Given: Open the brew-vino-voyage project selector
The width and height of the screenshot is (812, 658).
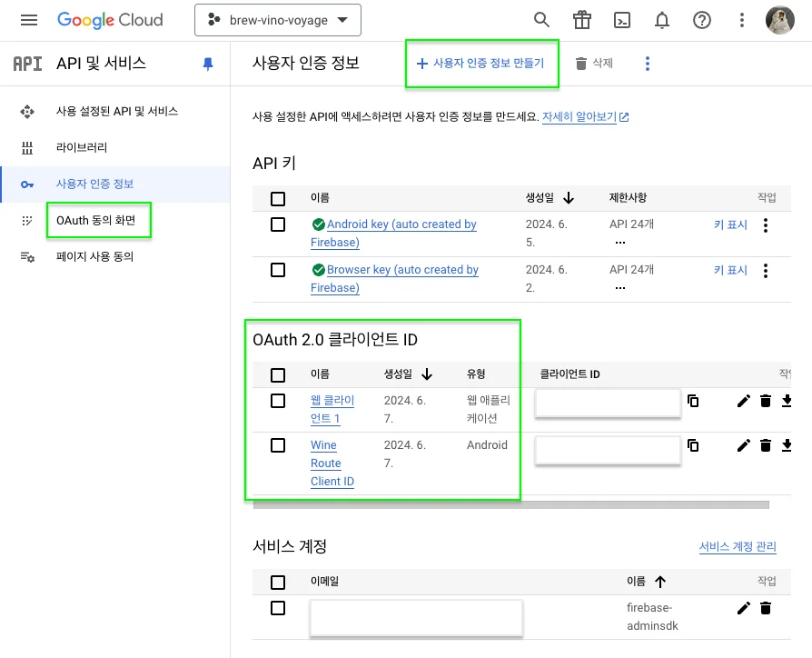Looking at the screenshot, I should (x=278, y=20).
